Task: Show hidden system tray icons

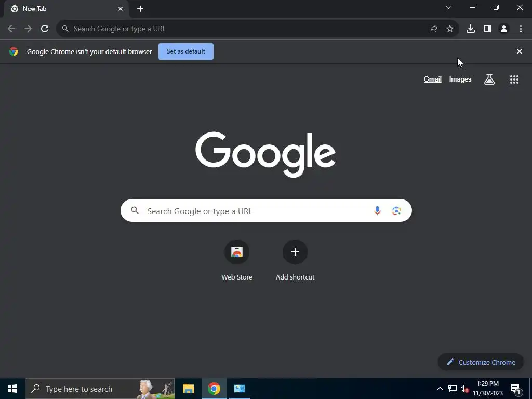Action: click(x=440, y=389)
